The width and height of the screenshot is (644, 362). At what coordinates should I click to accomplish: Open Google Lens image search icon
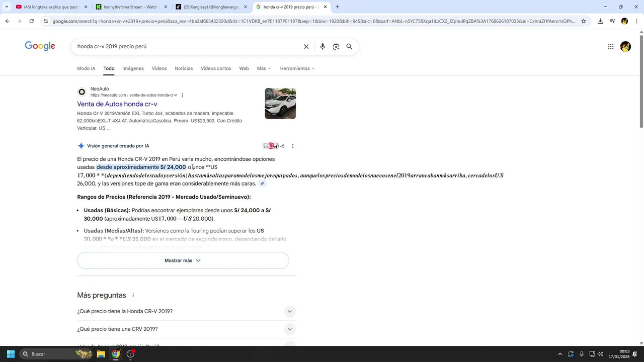336,46
